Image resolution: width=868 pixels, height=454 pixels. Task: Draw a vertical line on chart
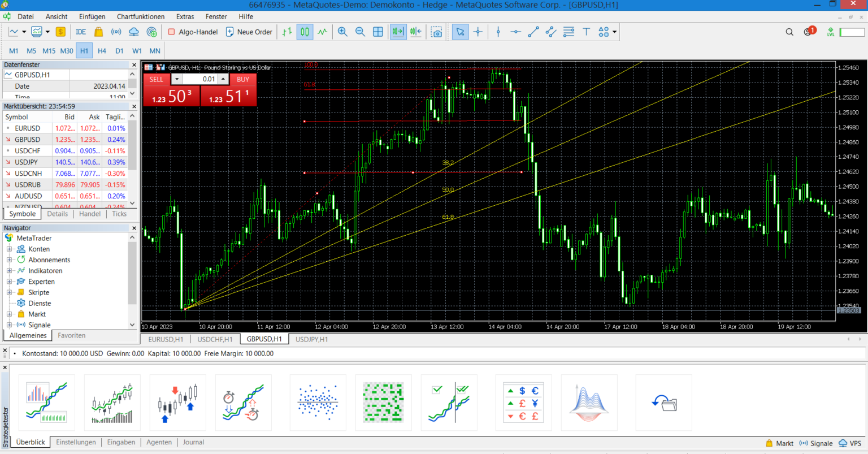[x=498, y=32]
